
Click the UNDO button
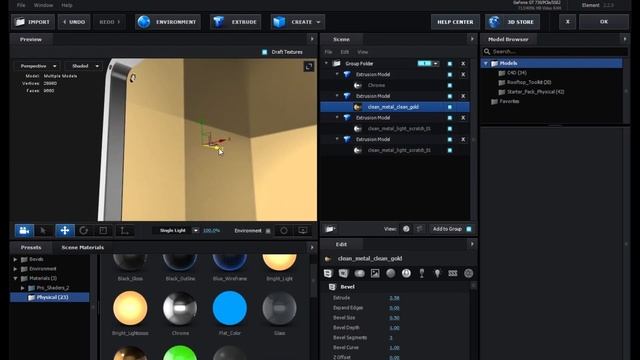pyautogui.click(x=74, y=22)
